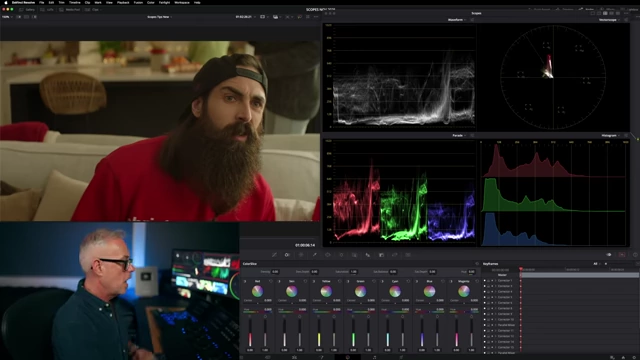The image size is (640, 360).
Task: Select the Qualifier eyedropper palette
Action: [314, 255]
